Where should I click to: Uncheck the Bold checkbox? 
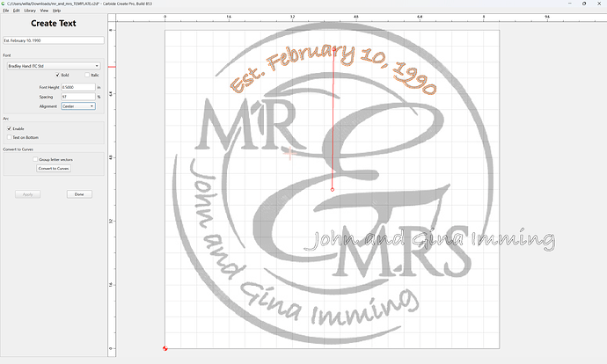(x=58, y=75)
